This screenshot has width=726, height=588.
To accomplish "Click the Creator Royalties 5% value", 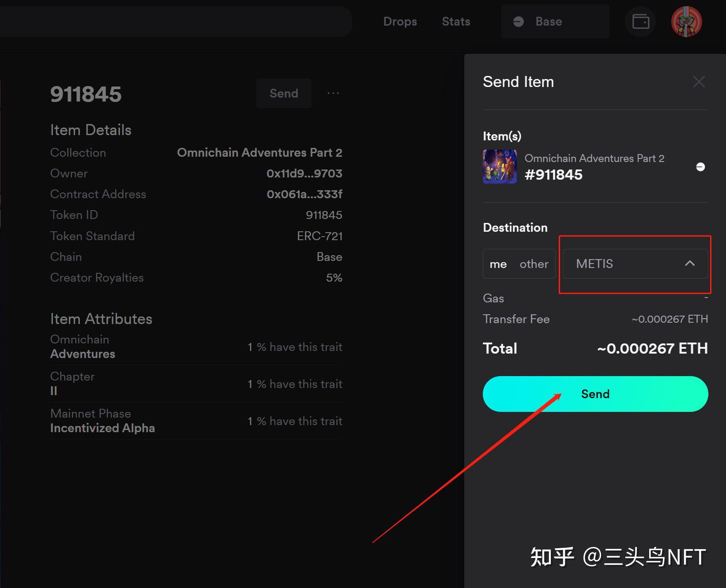I will [334, 278].
